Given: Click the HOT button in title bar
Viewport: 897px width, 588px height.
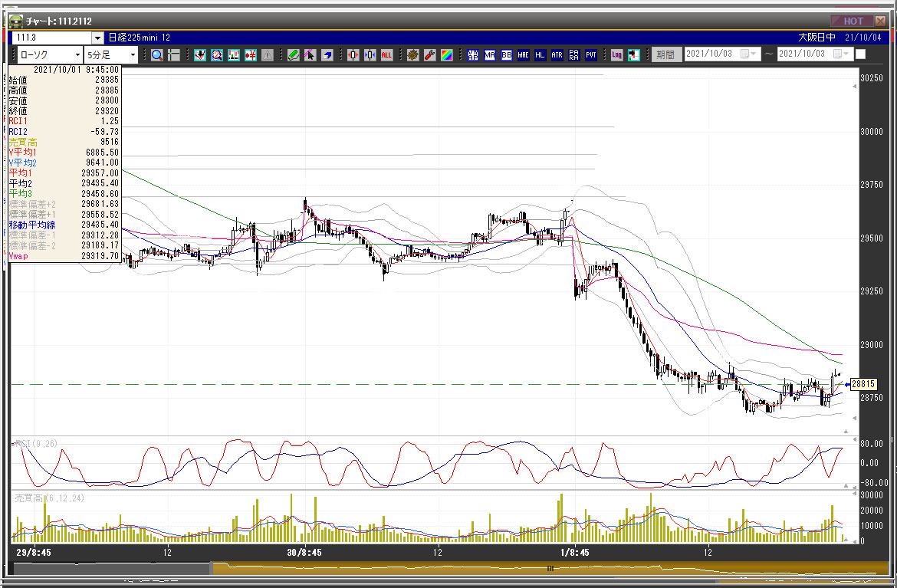Looking at the screenshot, I should (x=853, y=21).
